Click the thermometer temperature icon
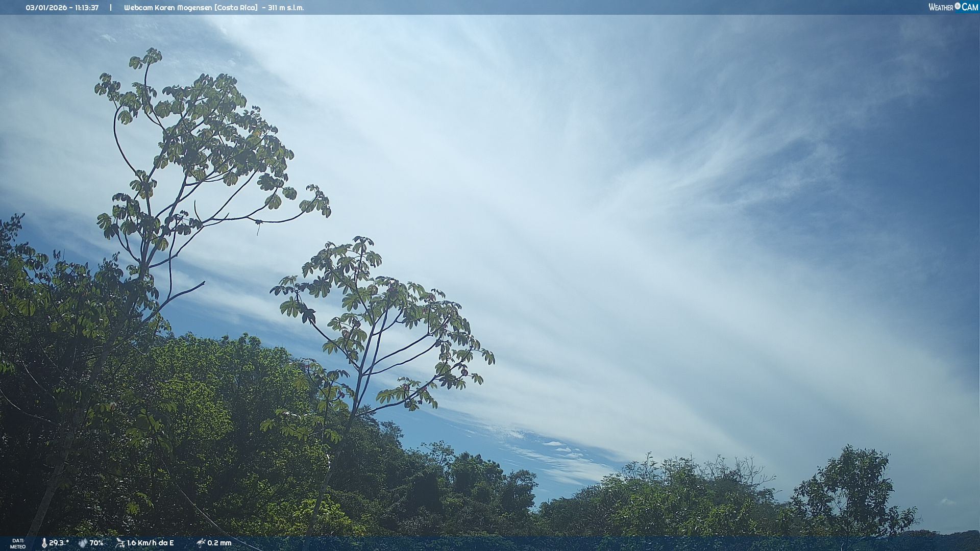Image resolution: width=980 pixels, height=551 pixels. (x=44, y=543)
